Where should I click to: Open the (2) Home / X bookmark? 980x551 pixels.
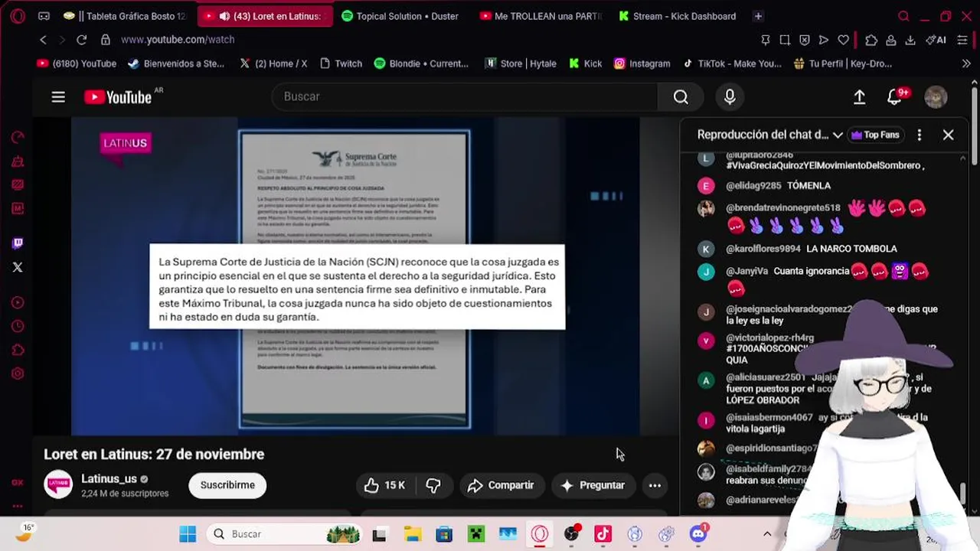pyautogui.click(x=273, y=64)
